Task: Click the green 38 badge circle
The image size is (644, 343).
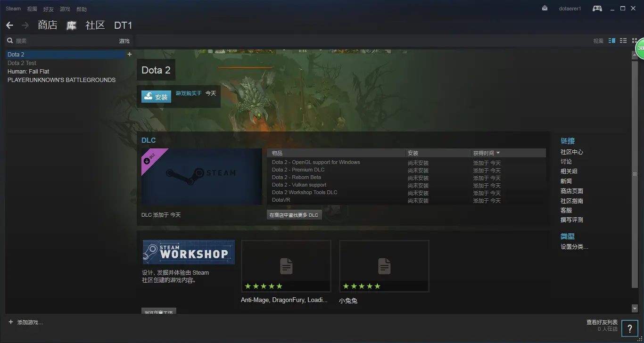Action: [640, 48]
